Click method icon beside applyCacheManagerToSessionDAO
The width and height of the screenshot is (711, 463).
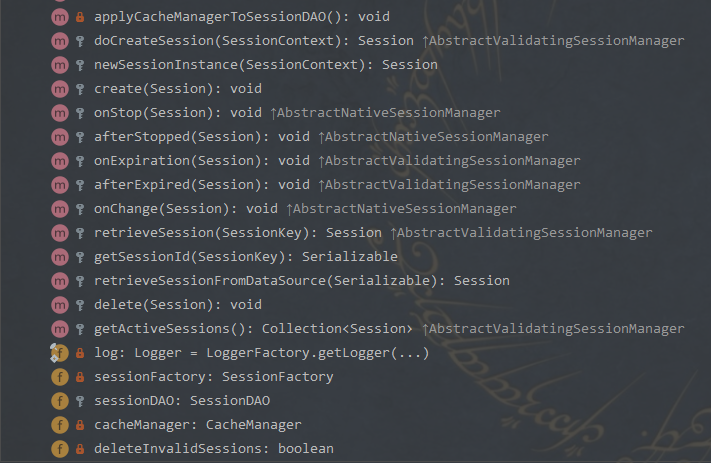[x=60, y=17]
